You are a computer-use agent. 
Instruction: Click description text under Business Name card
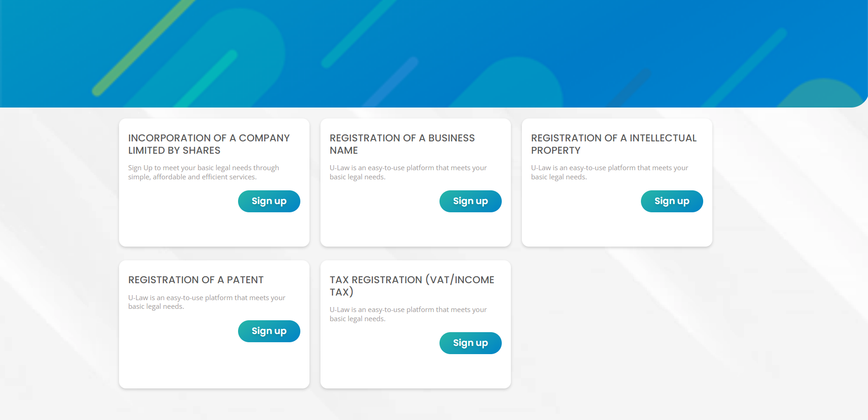pos(408,172)
